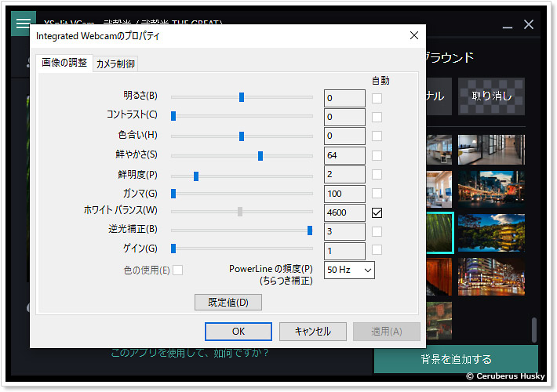Toggle the 色の使用(E) checkbox
557x392 pixels.
click(177, 270)
